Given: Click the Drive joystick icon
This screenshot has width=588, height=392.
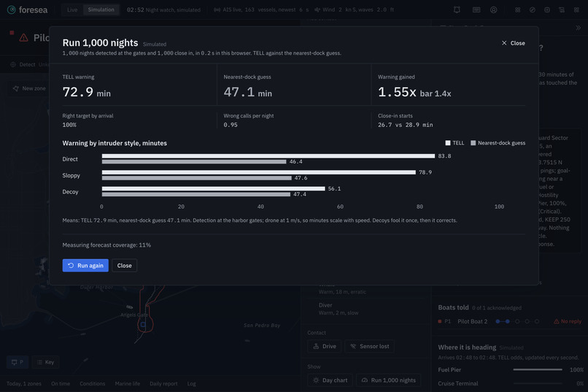Looking at the screenshot, I should [x=316, y=346].
